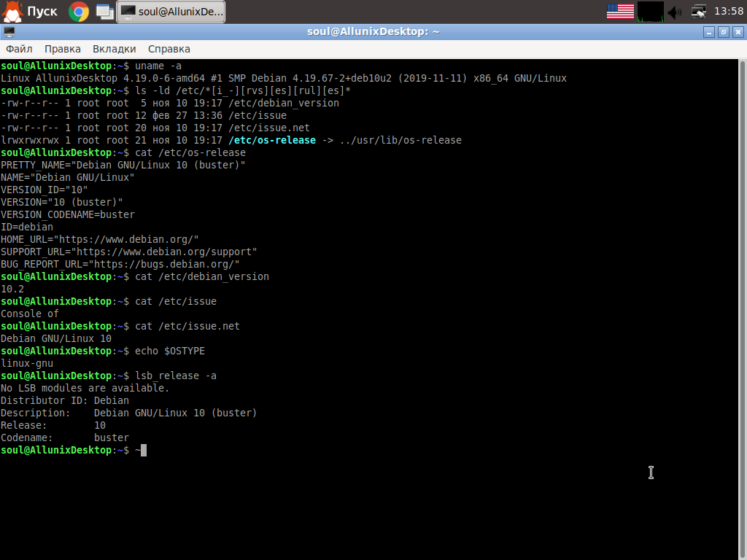Open the Правка menu

click(63, 49)
